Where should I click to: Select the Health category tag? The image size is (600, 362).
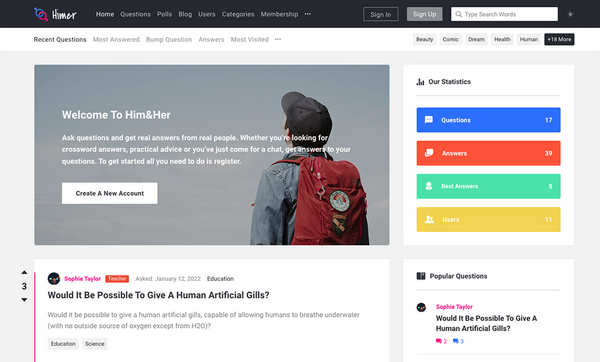click(502, 39)
